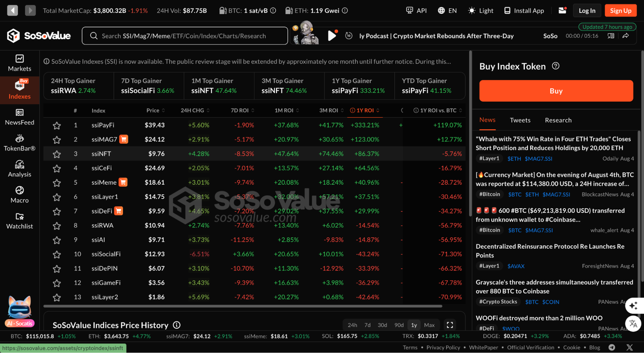The width and height of the screenshot is (644, 353).
Task: Select the Max chart range
Action: [429, 325]
